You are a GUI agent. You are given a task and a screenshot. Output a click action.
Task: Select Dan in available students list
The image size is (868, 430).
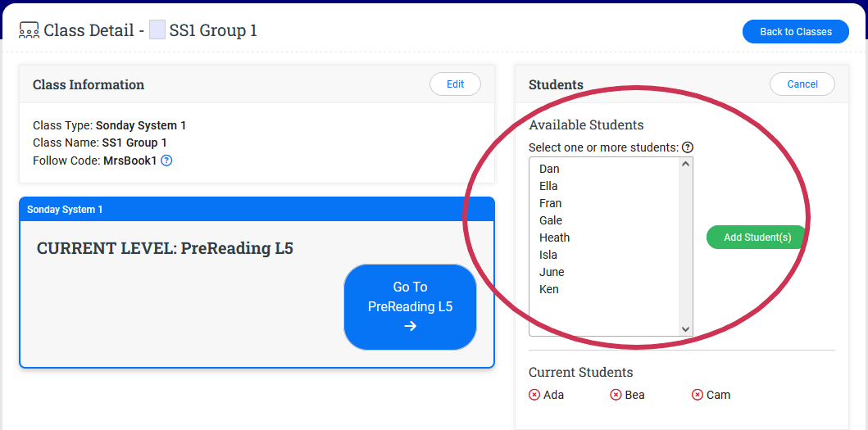pyautogui.click(x=549, y=169)
